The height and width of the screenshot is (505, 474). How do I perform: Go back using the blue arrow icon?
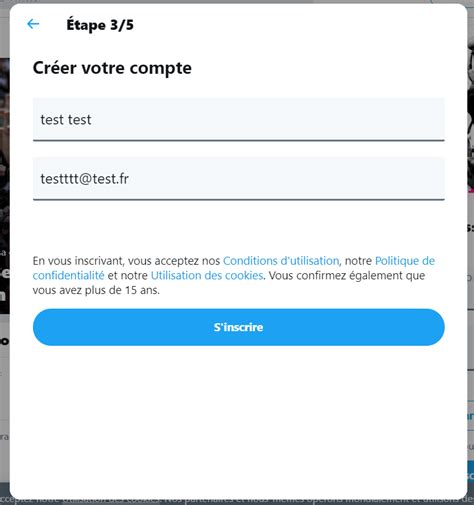(33, 24)
